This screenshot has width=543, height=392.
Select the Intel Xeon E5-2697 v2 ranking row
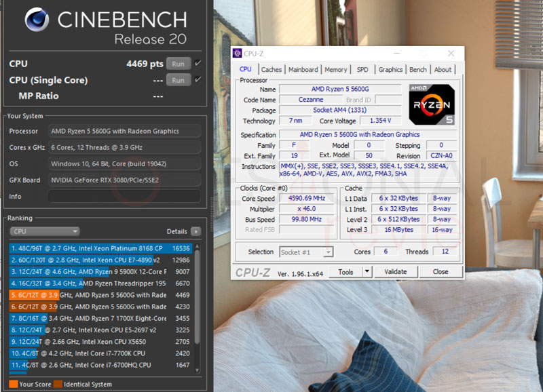click(100, 330)
